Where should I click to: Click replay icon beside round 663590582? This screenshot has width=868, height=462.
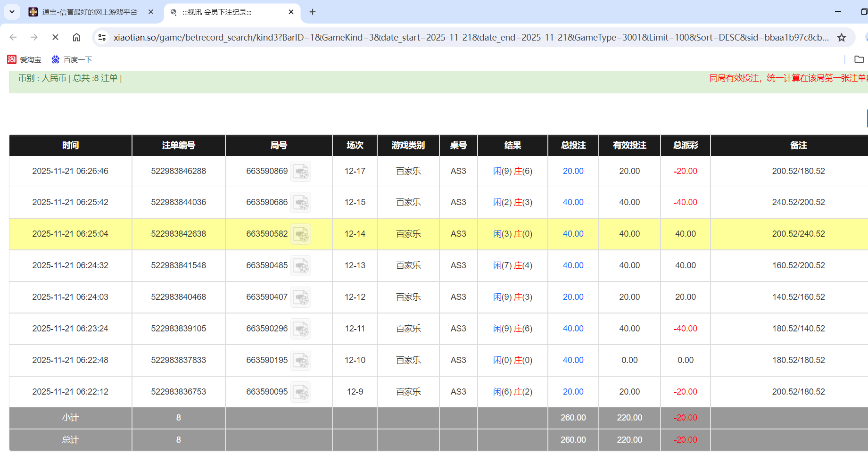tap(300, 234)
